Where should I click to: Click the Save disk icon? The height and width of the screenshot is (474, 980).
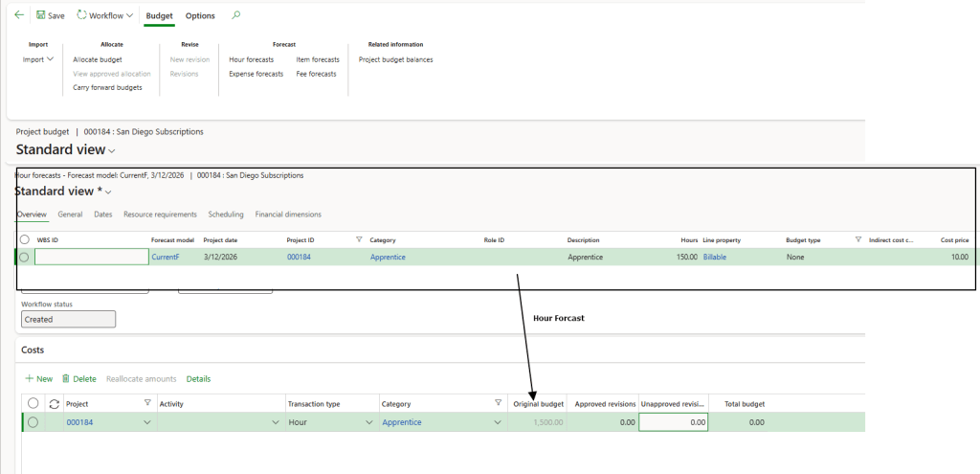click(x=40, y=15)
